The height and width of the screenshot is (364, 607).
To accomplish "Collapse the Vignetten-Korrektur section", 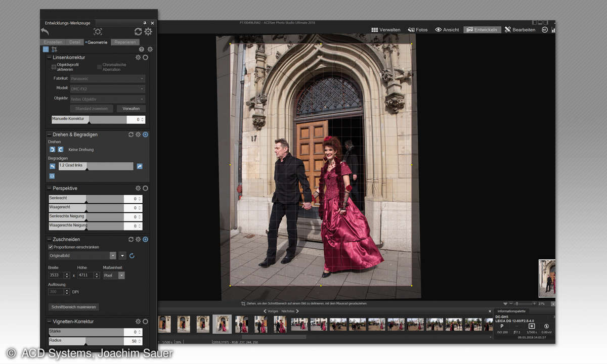I will point(50,322).
